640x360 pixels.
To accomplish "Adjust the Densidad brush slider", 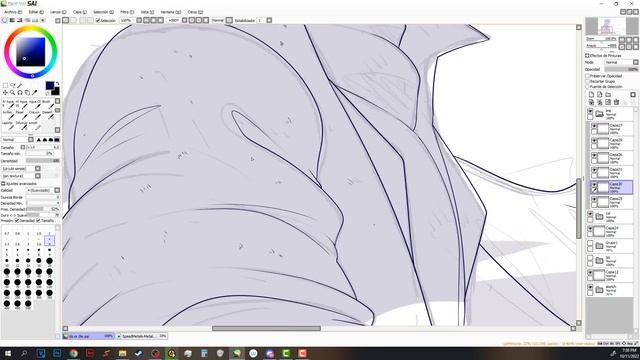I will coord(43,161).
